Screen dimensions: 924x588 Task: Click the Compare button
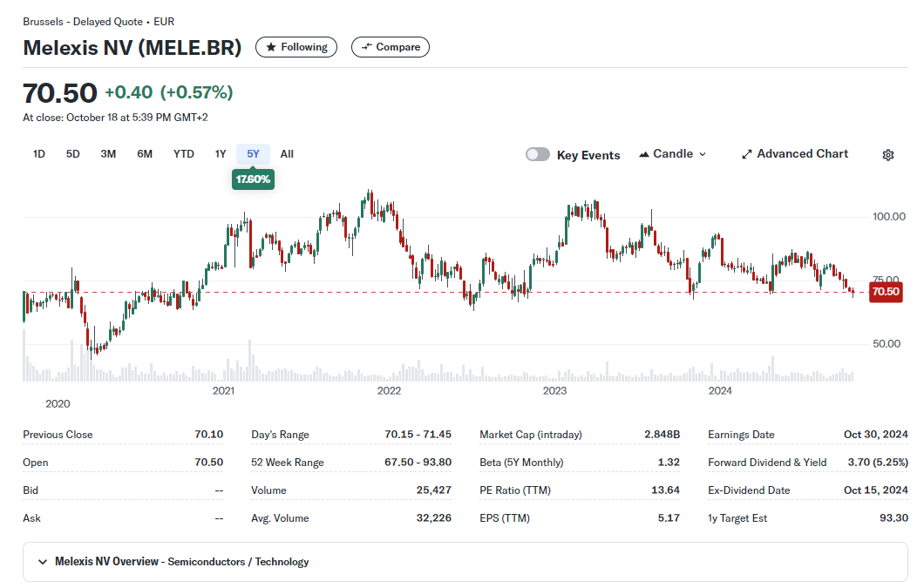click(x=391, y=47)
